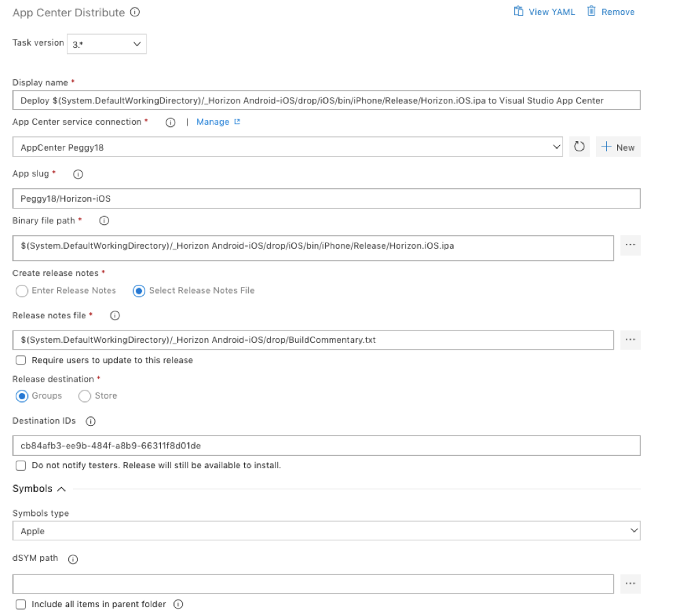Open the Task version dropdown

(106, 44)
